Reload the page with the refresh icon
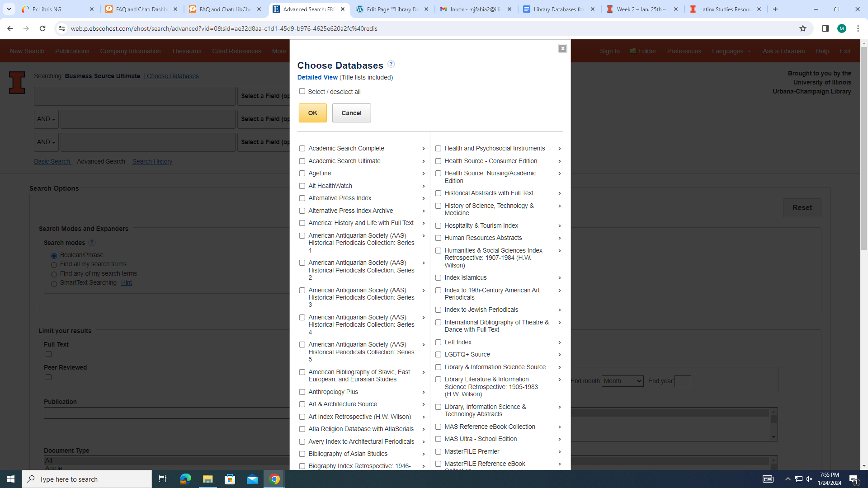The height and width of the screenshot is (488, 868). pyautogui.click(x=42, y=28)
